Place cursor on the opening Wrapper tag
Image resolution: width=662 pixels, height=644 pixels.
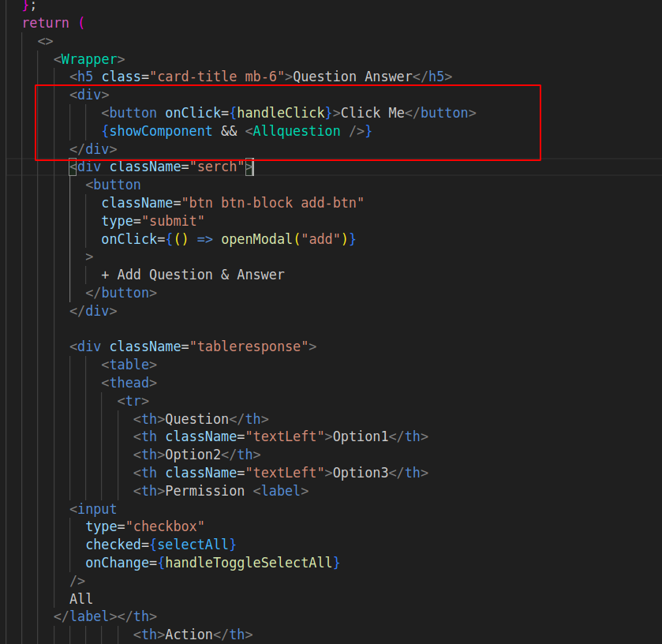tap(88, 59)
